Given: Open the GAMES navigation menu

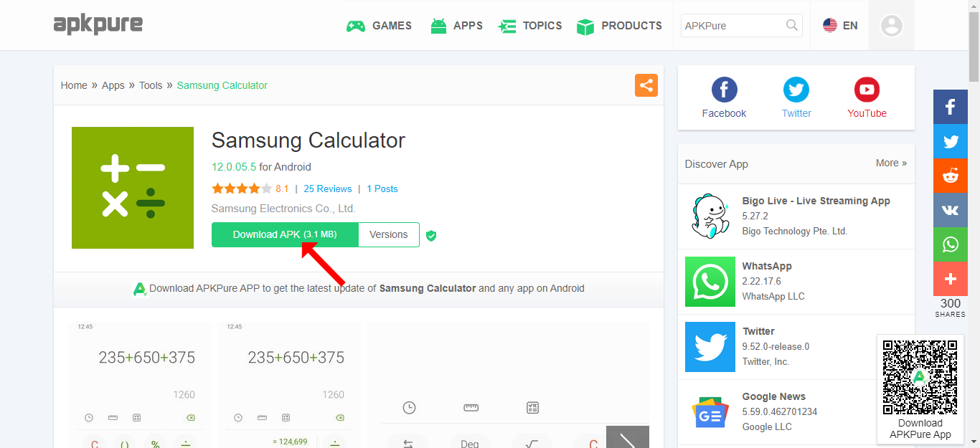Looking at the screenshot, I should [379, 25].
